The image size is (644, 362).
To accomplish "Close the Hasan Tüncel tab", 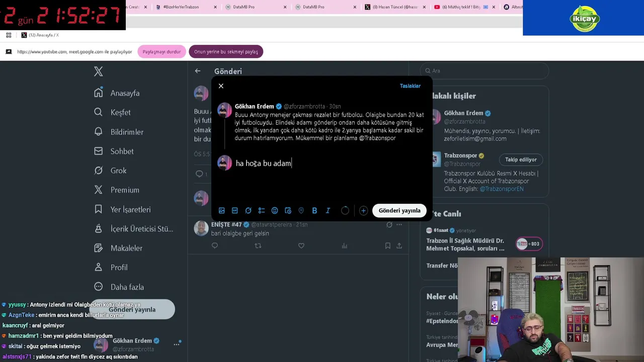I will click(x=424, y=7).
